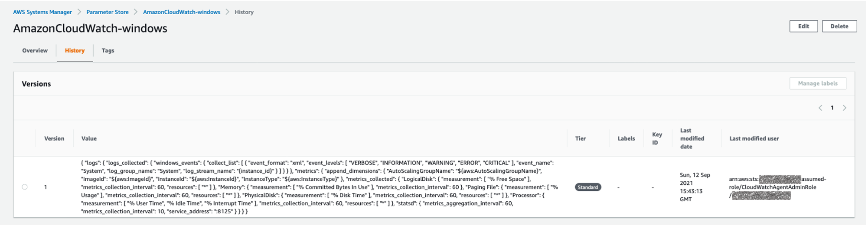This screenshot has width=868, height=225.
Task: Click the Sun, 12 Sep 2021 date cell
Action: point(695,187)
